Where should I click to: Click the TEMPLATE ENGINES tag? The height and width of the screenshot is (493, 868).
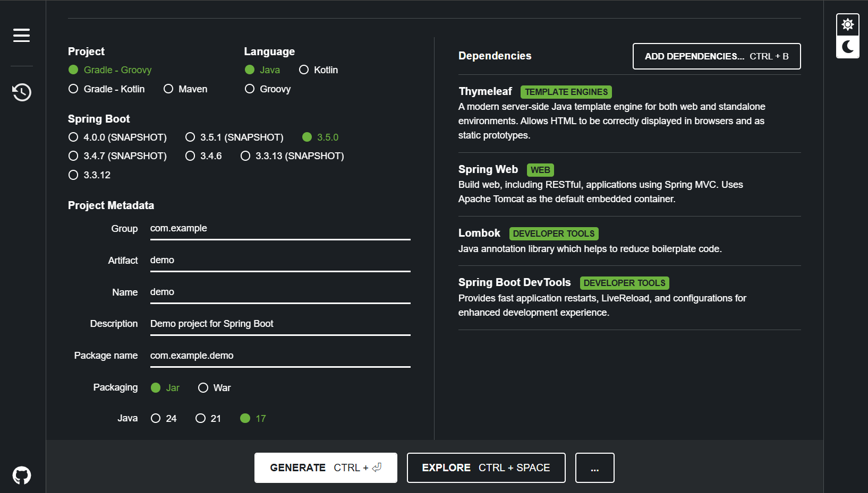[566, 92]
